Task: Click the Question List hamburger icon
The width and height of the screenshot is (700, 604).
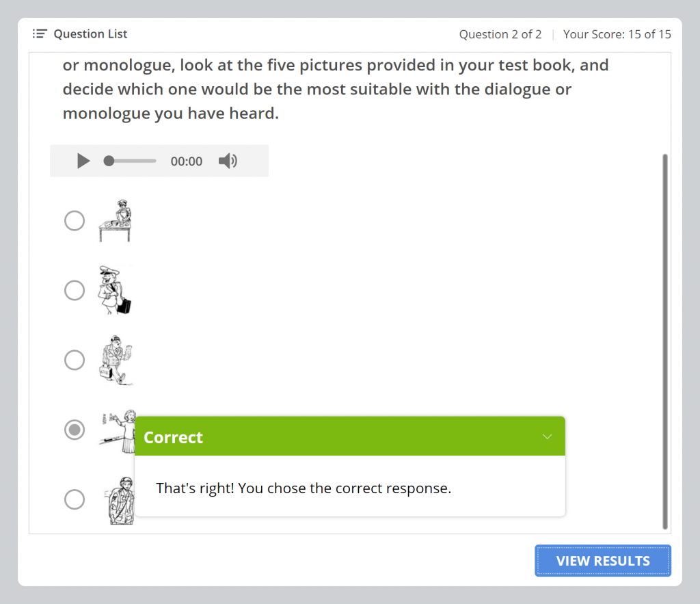Action: [x=40, y=34]
